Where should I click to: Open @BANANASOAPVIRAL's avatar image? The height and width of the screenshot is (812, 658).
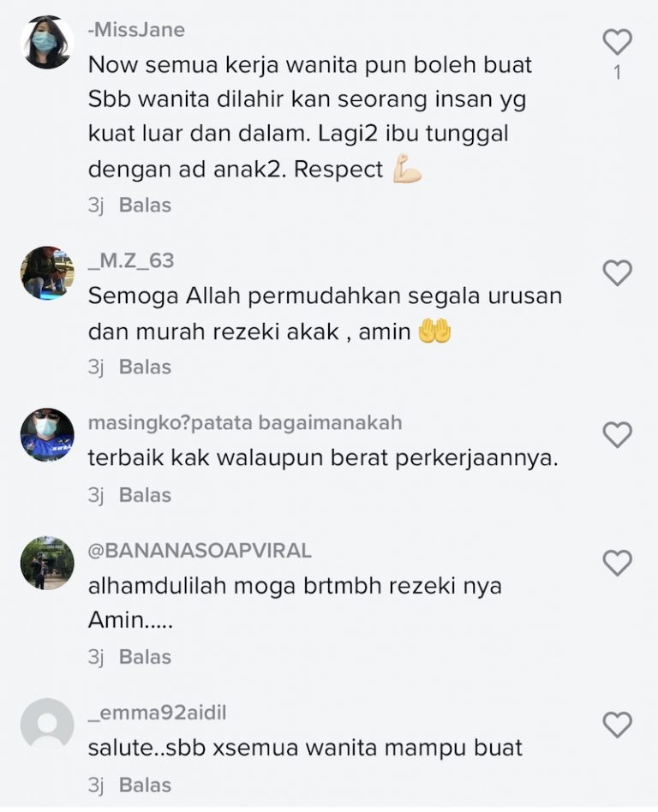coord(47,563)
